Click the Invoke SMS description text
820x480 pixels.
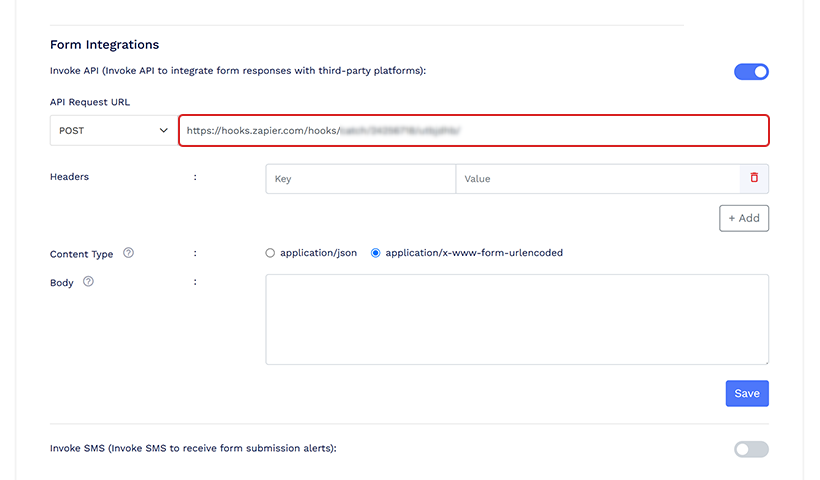tap(193, 448)
